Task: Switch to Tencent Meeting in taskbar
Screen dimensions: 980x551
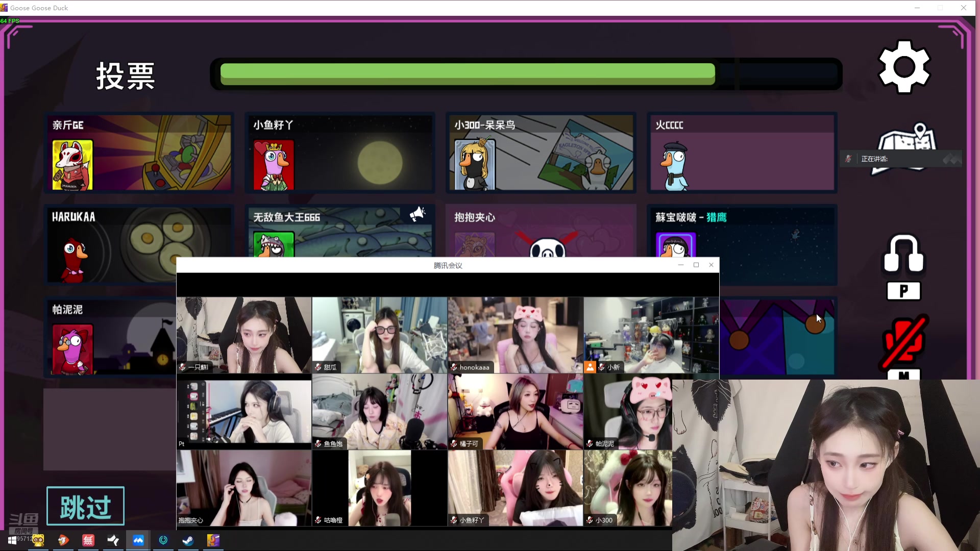Action: point(138,540)
